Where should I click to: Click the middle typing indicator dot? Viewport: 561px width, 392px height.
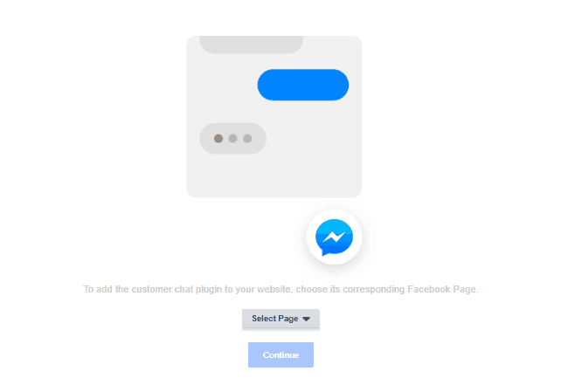pos(233,138)
